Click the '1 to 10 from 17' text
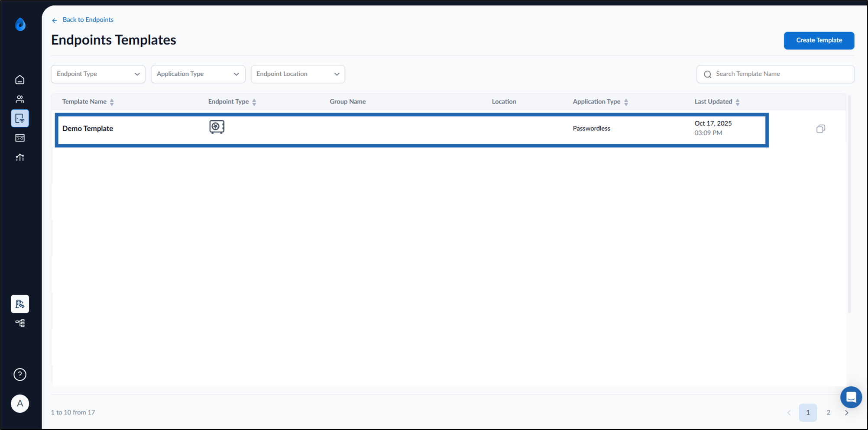The image size is (868, 430). (73, 413)
